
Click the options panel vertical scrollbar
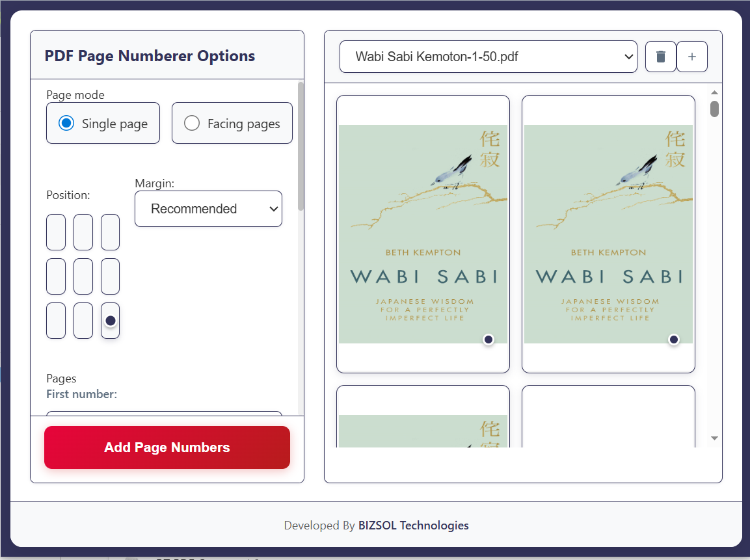[301, 146]
